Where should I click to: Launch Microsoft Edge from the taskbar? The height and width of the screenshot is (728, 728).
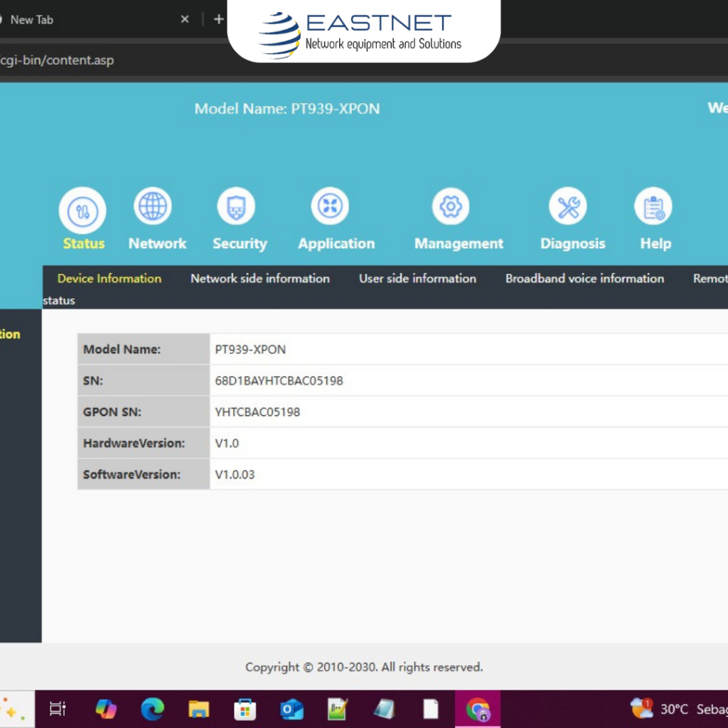(152, 709)
